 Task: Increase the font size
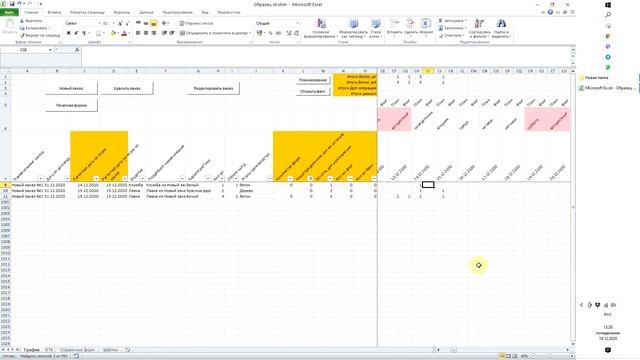[x=120, y=24]
